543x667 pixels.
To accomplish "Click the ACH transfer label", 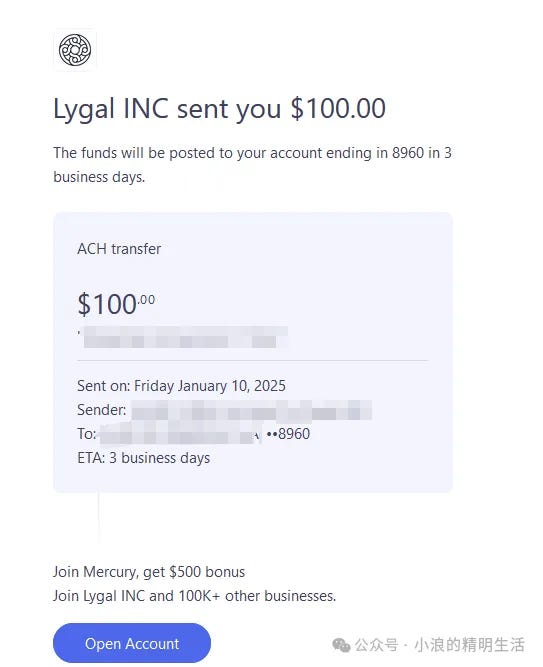I will pyautogui.click(x=119, y=249).
